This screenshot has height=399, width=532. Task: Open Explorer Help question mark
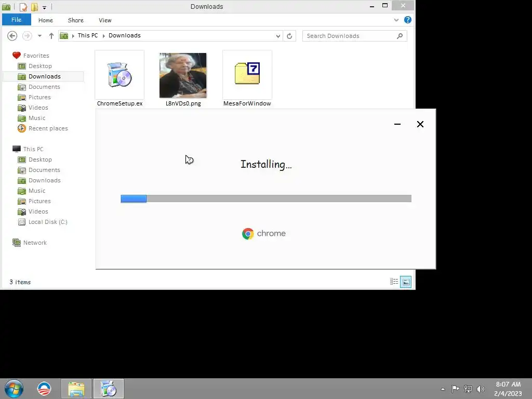[407, 20]
